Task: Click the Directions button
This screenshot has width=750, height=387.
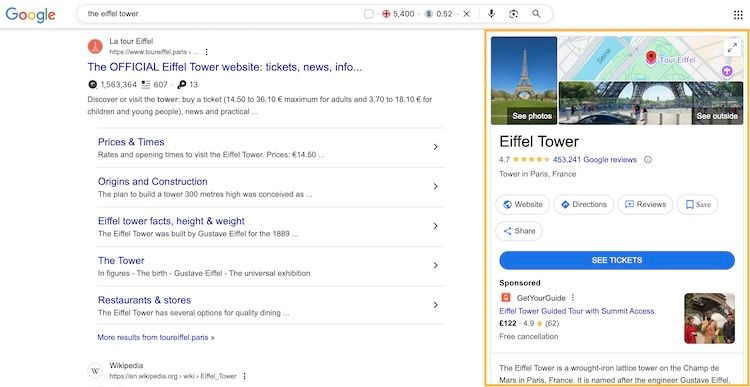Action: click(584, 204)
